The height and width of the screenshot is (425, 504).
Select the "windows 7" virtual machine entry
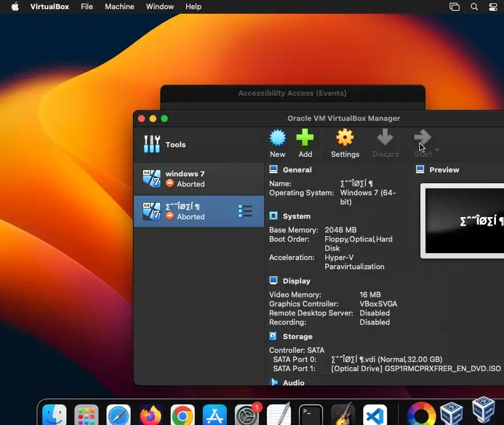pyautogui.click(x=198, y=179)
